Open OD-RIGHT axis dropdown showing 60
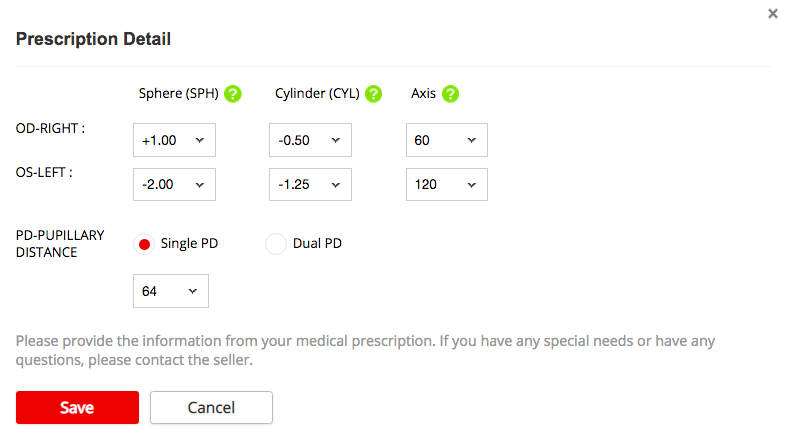Viewport: 786px width, 439px height. point(446,141)
